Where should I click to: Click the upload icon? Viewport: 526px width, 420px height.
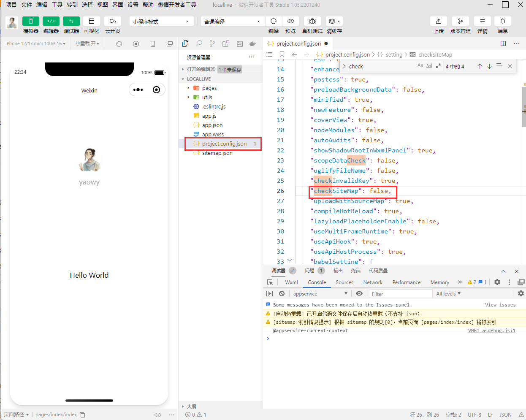coord(439,21)
